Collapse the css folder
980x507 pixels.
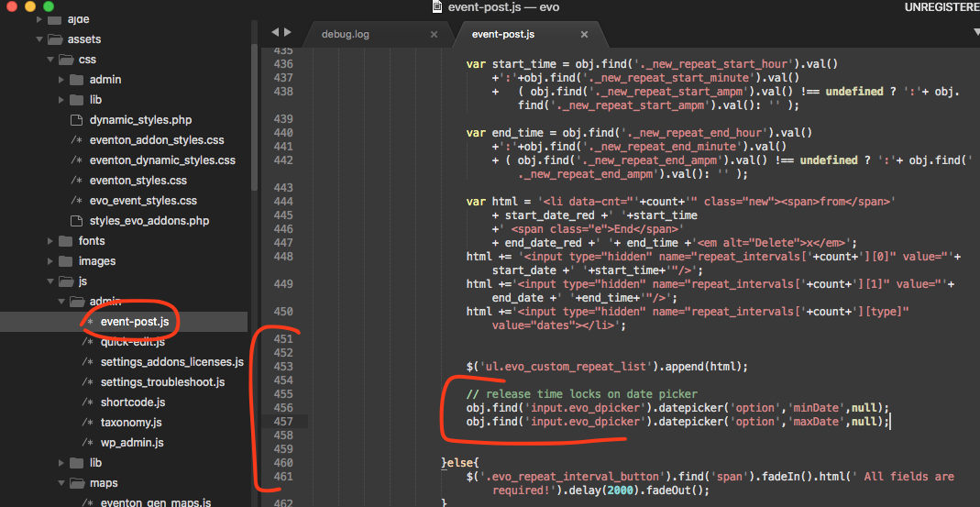pos(50,60)
